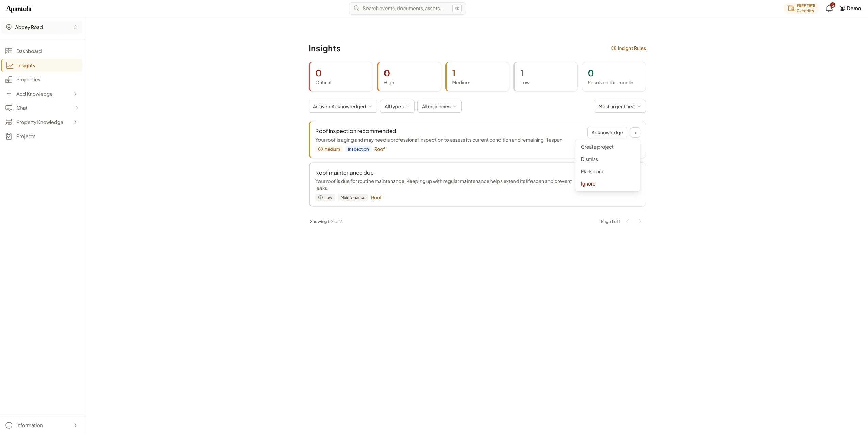
Task: Click the Roof link on Roof maintenance card
Action: point(376,198)
